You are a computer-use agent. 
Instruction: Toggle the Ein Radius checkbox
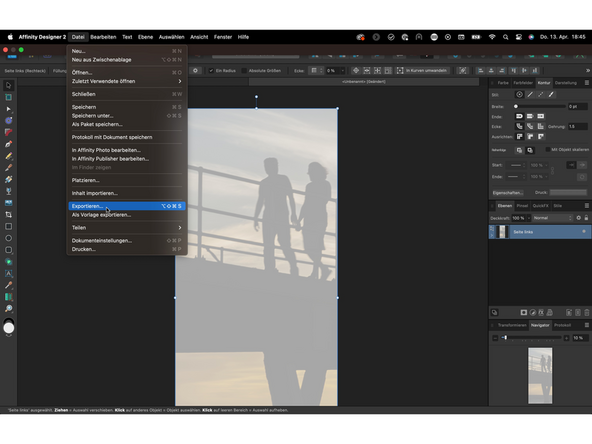pos(211,71)
